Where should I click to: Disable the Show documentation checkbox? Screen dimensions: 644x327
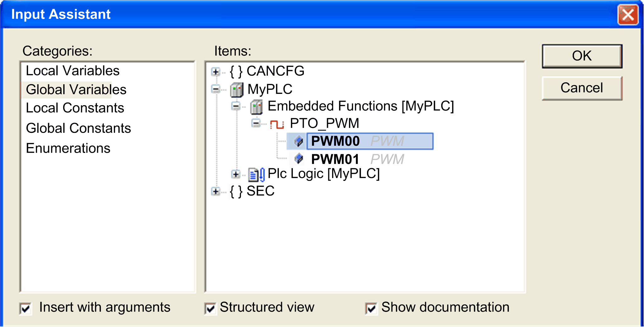tap(371, 308)
